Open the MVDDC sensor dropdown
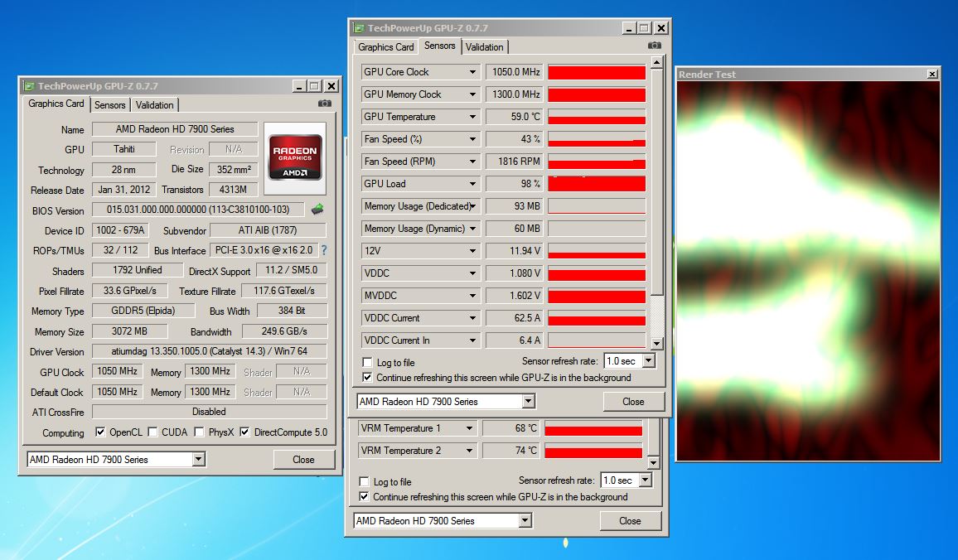 point(472,296)
